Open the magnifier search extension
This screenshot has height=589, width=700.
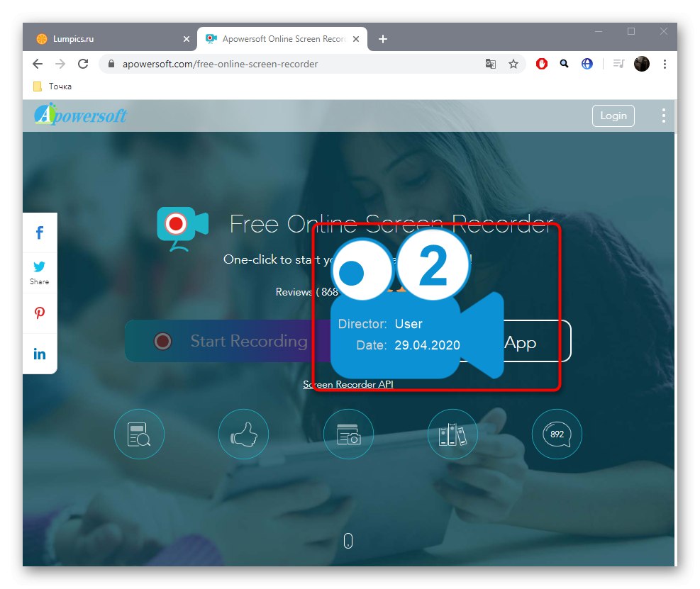click(x=565, y=64)
